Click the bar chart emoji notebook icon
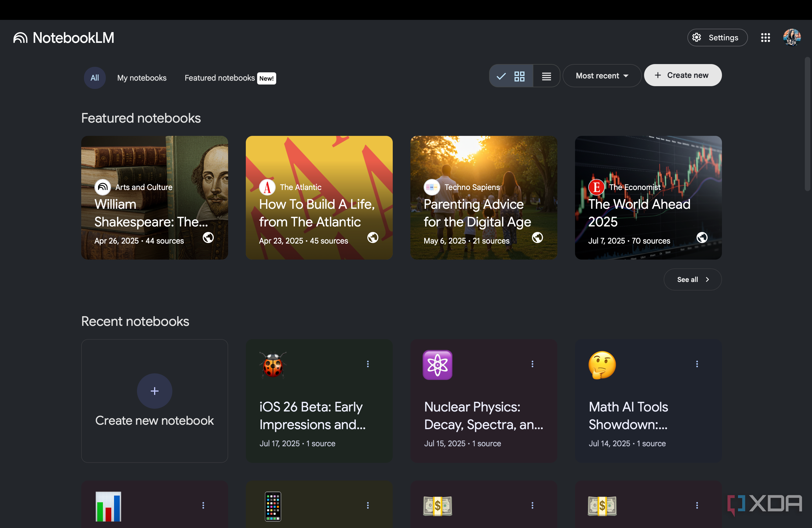The width and height of the screenshot is (812, 528). (x=108, y=506)
